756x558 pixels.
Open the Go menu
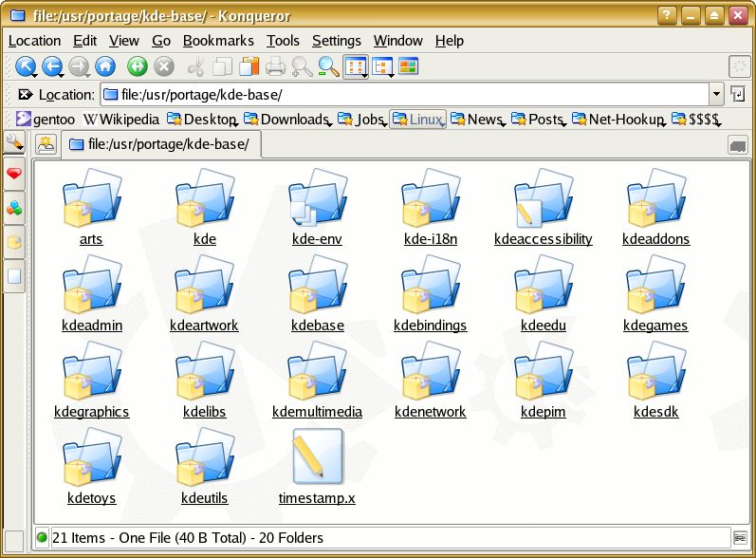coord(161,41)
